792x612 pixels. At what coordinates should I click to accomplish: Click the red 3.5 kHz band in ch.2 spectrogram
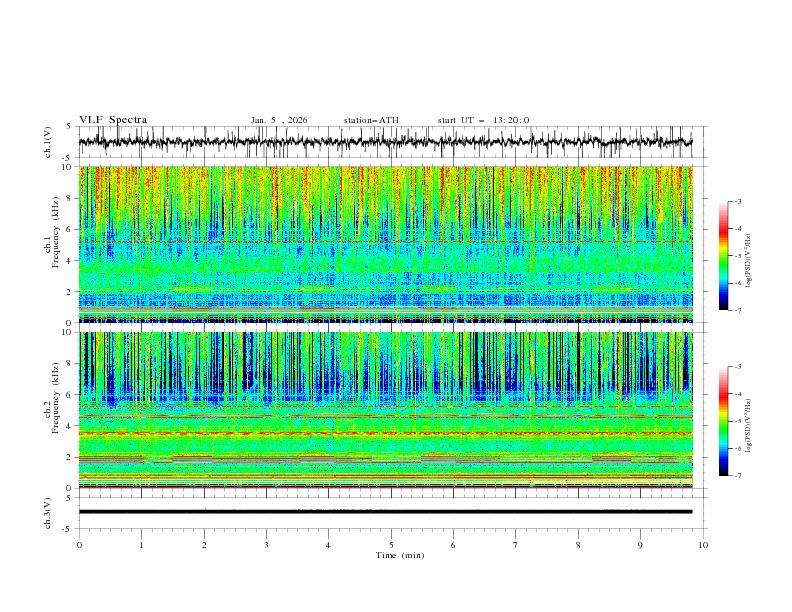click(385, 433)
